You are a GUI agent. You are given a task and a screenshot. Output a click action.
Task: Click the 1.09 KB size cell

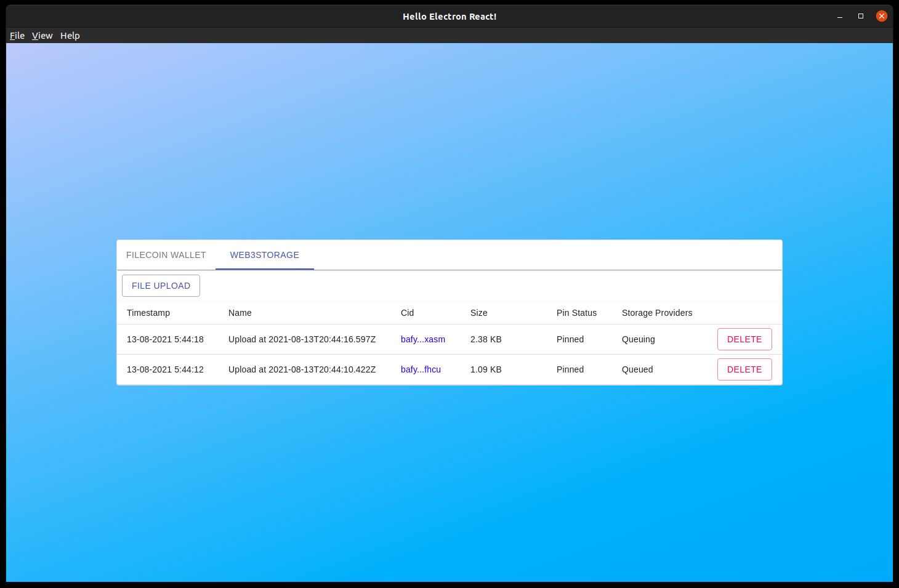click(486, 369)
